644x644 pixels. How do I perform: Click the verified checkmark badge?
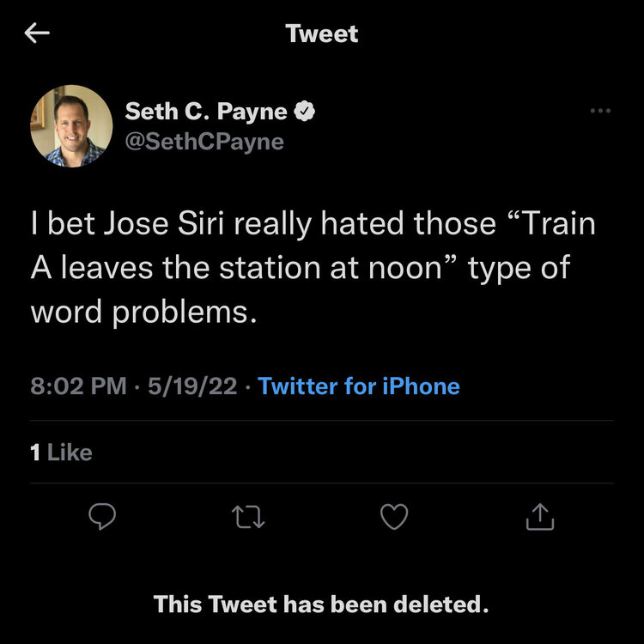pyautogui.click(x=306, y=111)
